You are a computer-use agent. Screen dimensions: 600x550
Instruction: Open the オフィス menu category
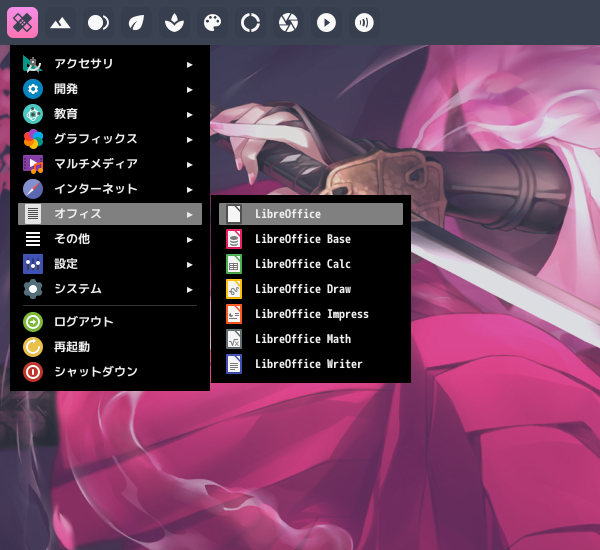point(110,214)
